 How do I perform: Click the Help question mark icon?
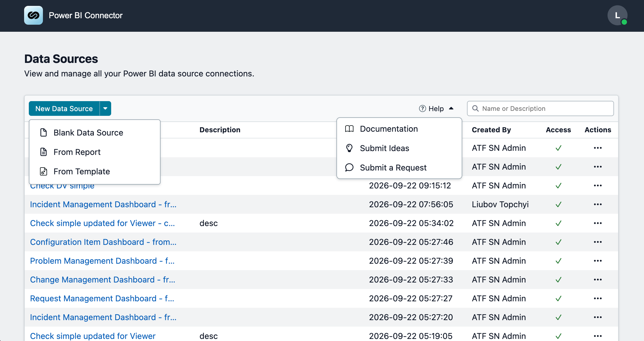click(422, 108)
